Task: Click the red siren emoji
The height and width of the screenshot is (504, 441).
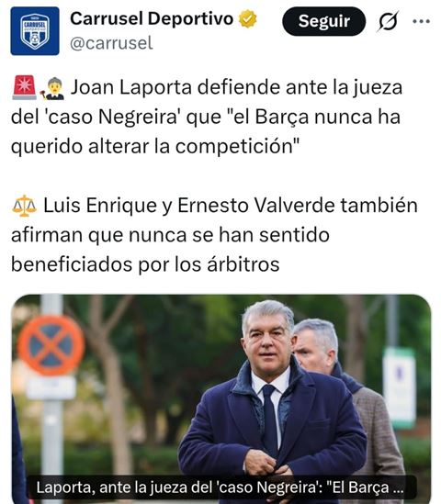Action: (24, 87)
